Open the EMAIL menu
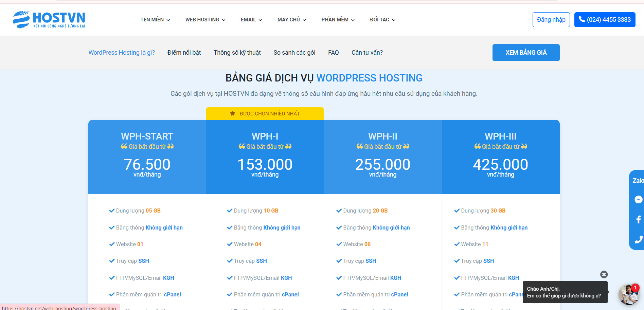The image size is (644, 310). point(251,20)
